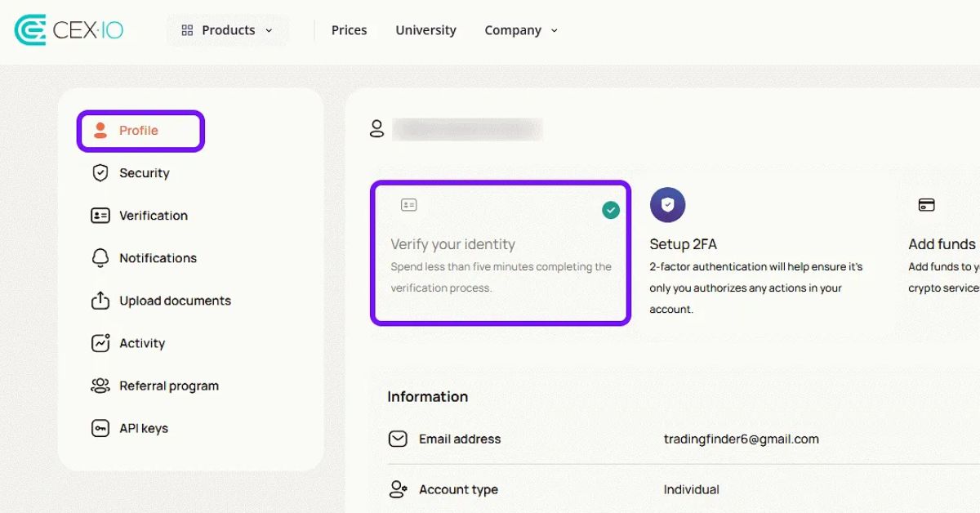
Task: Click the Account type row icon
Action: [398, 489]
